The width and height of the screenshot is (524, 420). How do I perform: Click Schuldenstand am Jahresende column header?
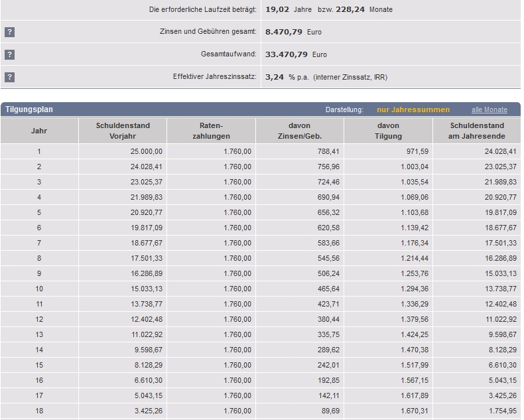[x=476, y=131]
